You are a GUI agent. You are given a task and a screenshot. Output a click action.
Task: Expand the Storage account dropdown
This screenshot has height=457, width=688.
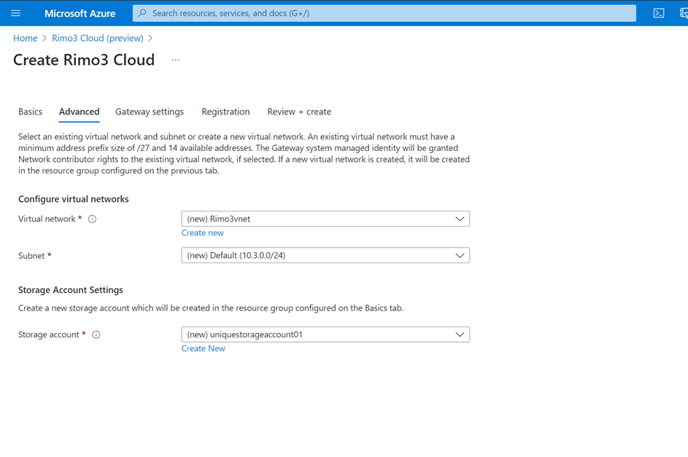(x=326, y=335)
